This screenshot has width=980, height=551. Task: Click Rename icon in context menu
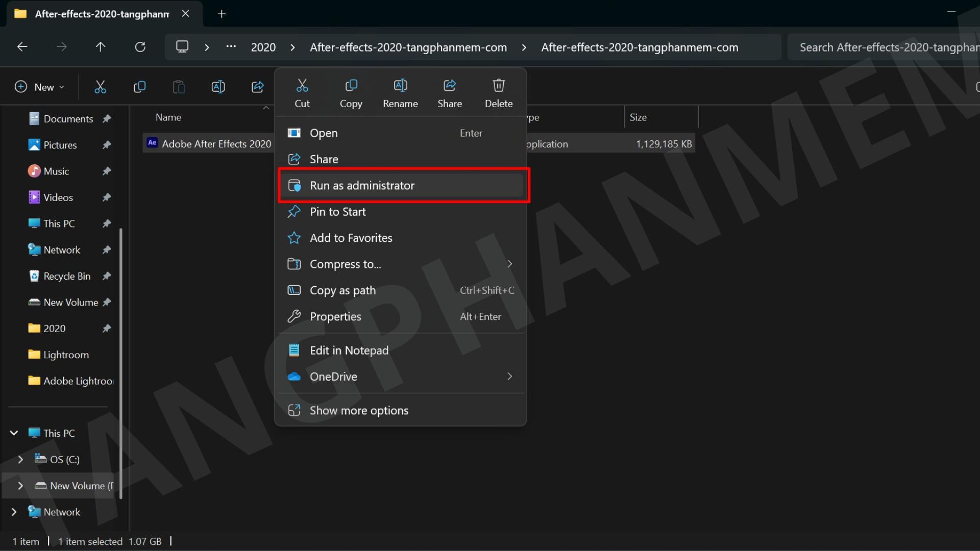click(x=401, y=85)
